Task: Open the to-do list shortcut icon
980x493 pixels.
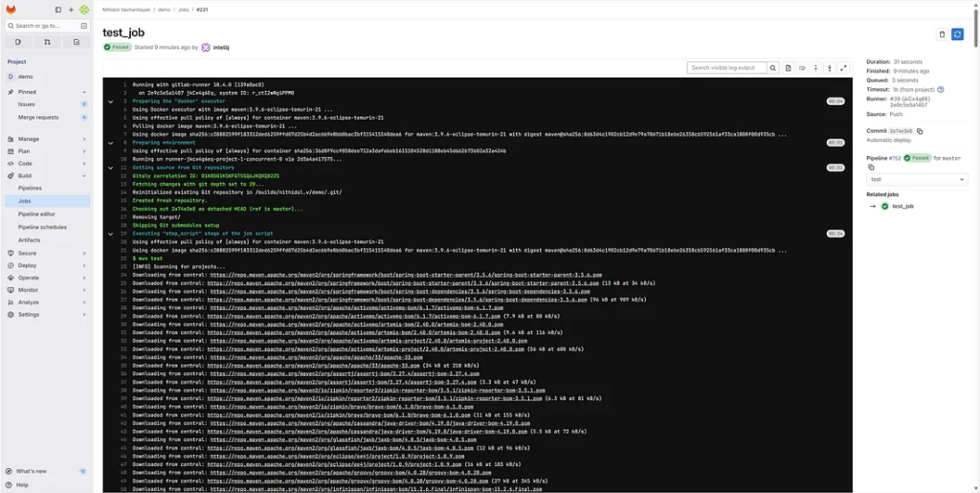Action: click(x=77, y=42)
